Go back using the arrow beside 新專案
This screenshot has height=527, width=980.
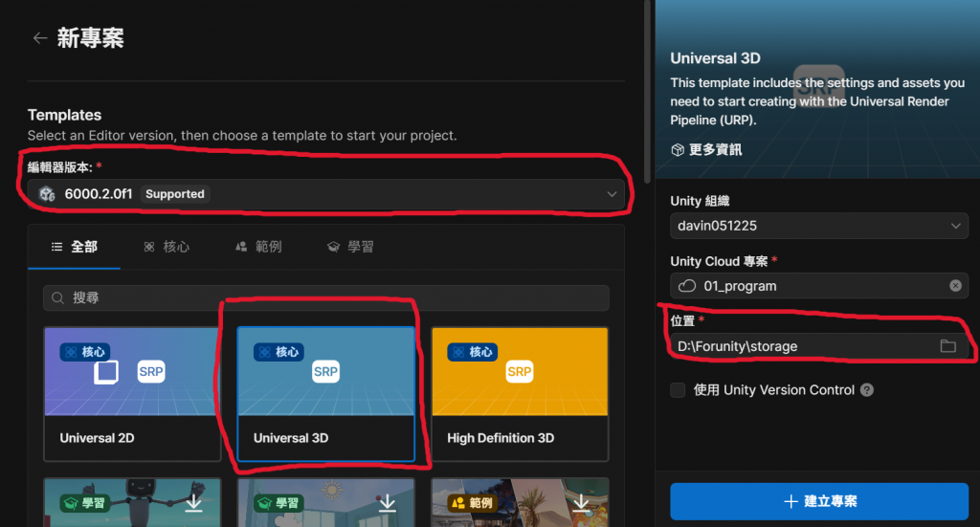(x=40, y=38)
